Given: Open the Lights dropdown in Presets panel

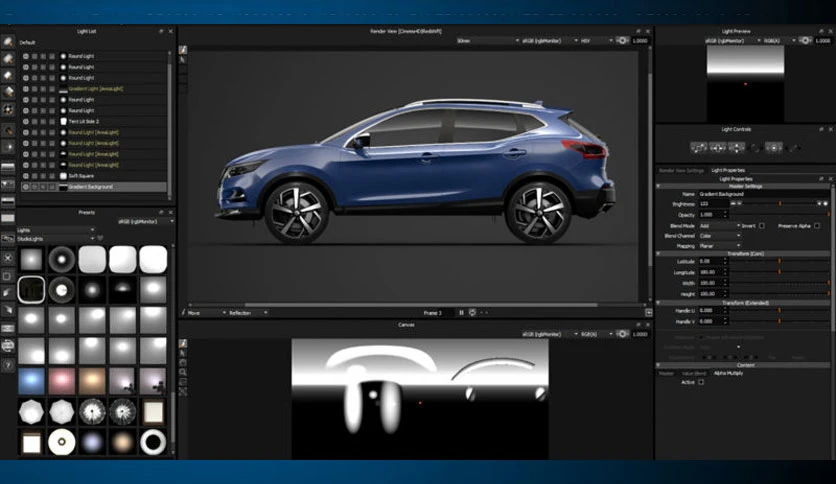Looking at the screenshot, I should click(x=55, y=230).
